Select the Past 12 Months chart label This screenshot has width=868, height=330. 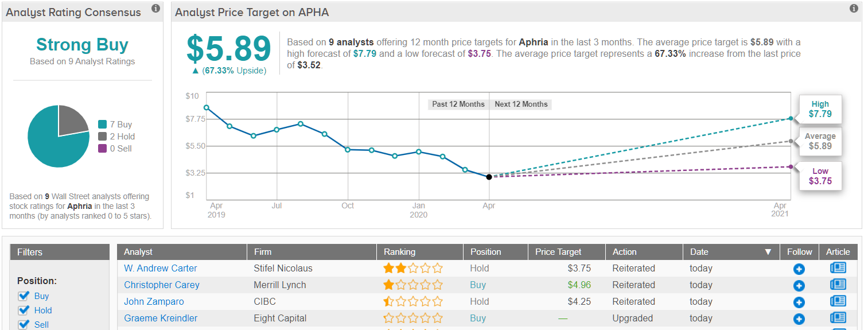pyautogui.click(x=458, y=104)
